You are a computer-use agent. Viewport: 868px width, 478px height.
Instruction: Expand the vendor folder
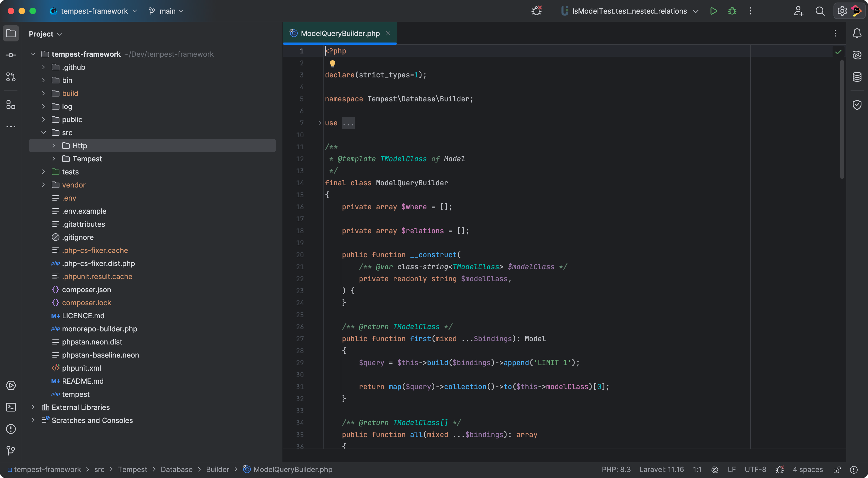43,185
